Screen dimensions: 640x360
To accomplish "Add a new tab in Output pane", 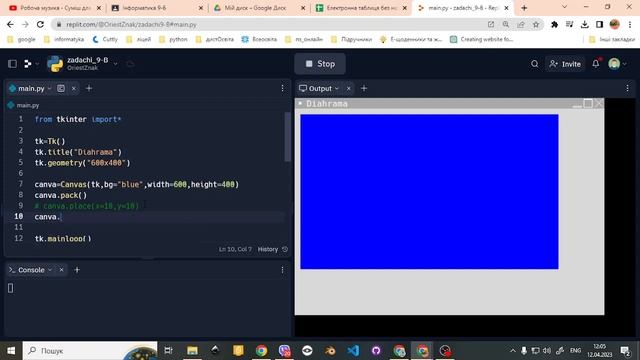I will [364, 88].
